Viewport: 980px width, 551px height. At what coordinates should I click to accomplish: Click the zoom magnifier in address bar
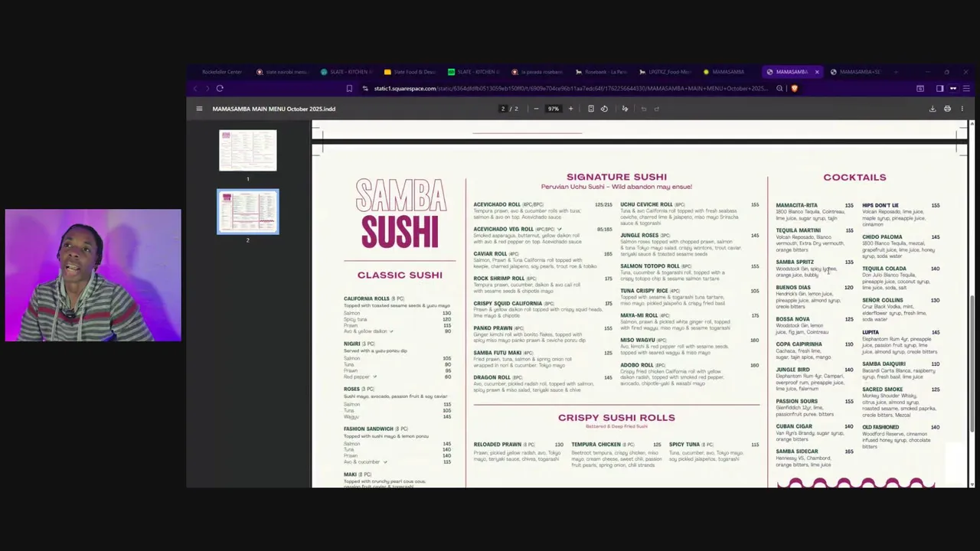[x=779, y=88]
